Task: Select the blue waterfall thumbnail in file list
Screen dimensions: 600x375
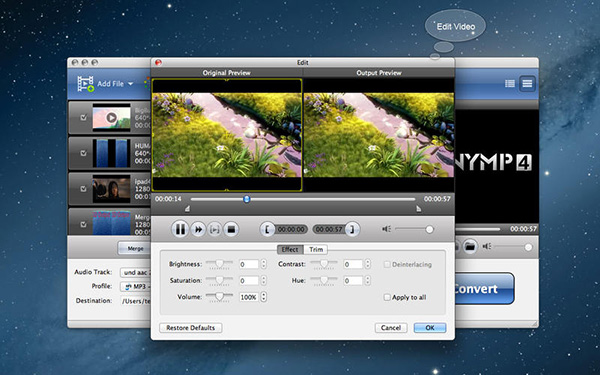Action: coord(111,153)
